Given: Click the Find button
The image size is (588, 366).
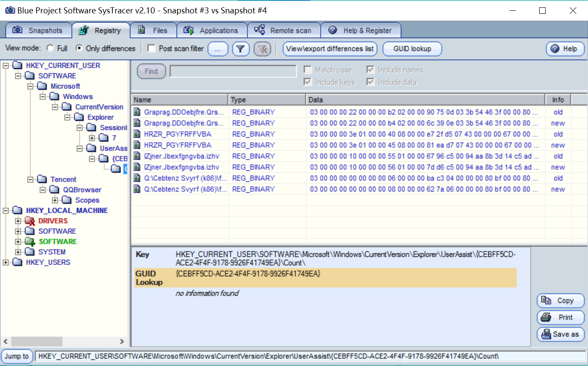Looking at the screenshot, I should pos(151,71).
